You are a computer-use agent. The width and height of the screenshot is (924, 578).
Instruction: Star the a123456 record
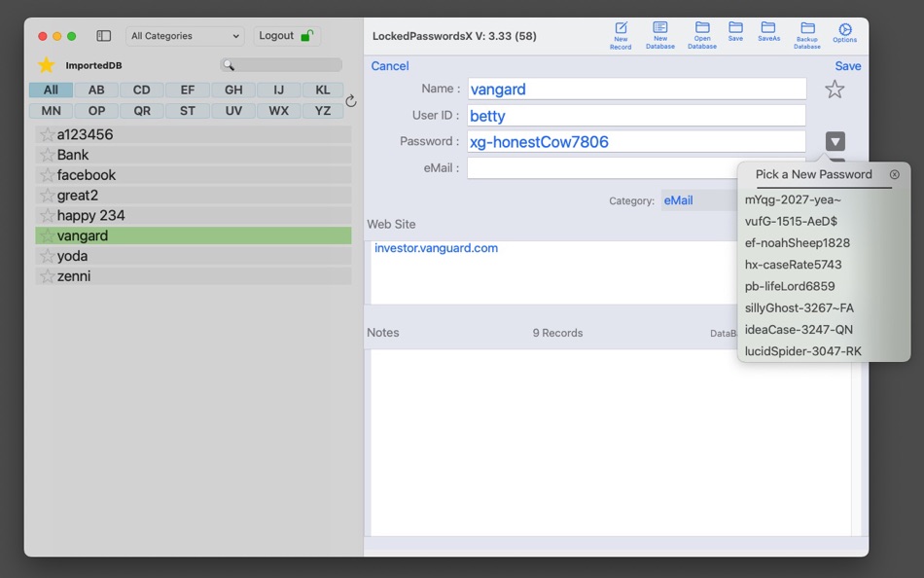47,134
